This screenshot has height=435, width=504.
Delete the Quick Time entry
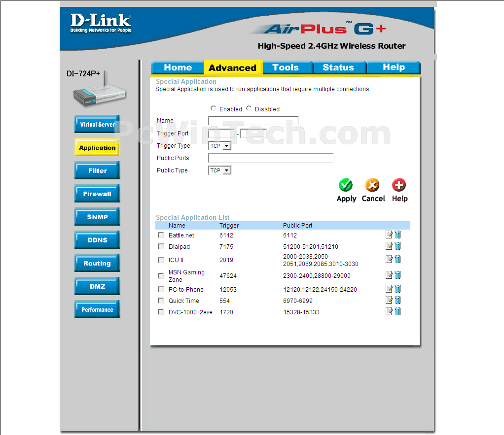[397, 300]
